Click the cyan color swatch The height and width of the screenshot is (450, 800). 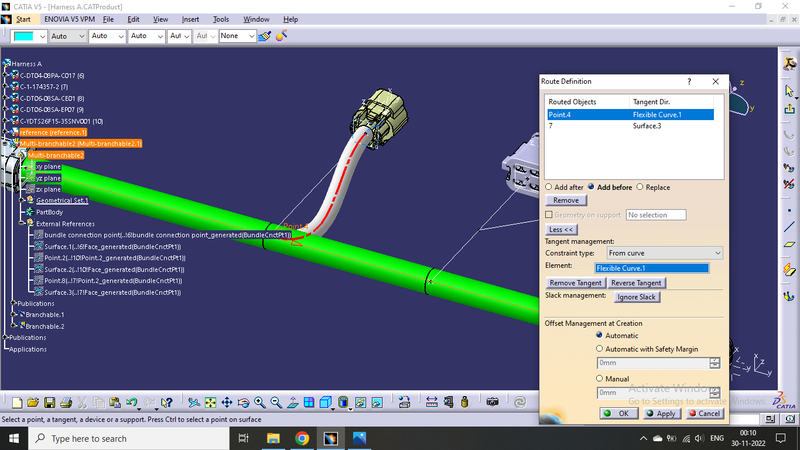23,36
